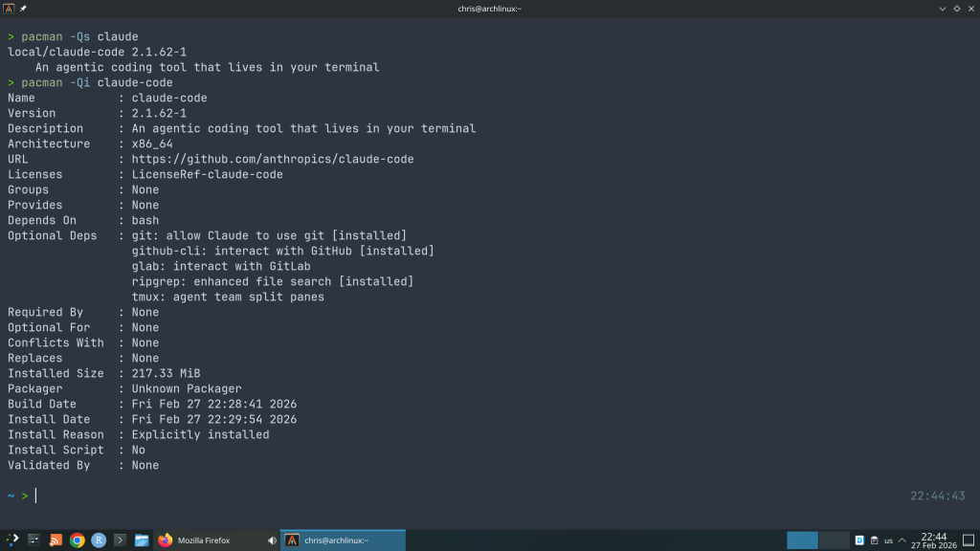Screen dimensions: 980x551
Task: Launch the RSS feed reader from taskbar
Action: pos(56,540)
